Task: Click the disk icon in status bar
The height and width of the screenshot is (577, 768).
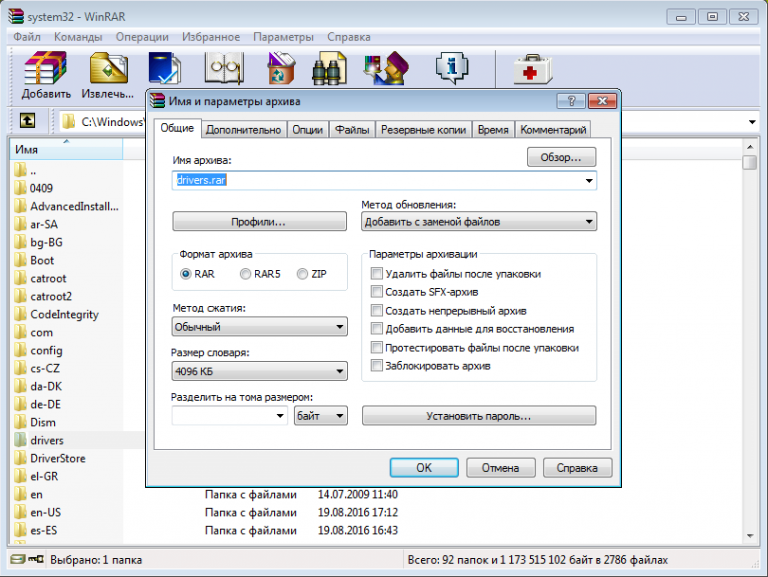Action: [18, 559]
